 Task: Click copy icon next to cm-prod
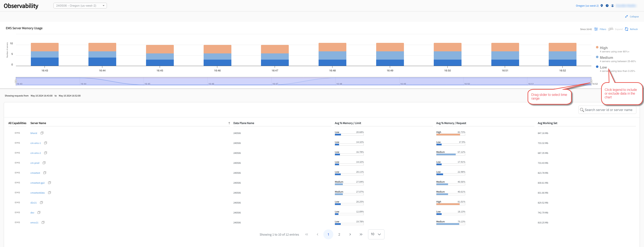click(x=44, y=163)
